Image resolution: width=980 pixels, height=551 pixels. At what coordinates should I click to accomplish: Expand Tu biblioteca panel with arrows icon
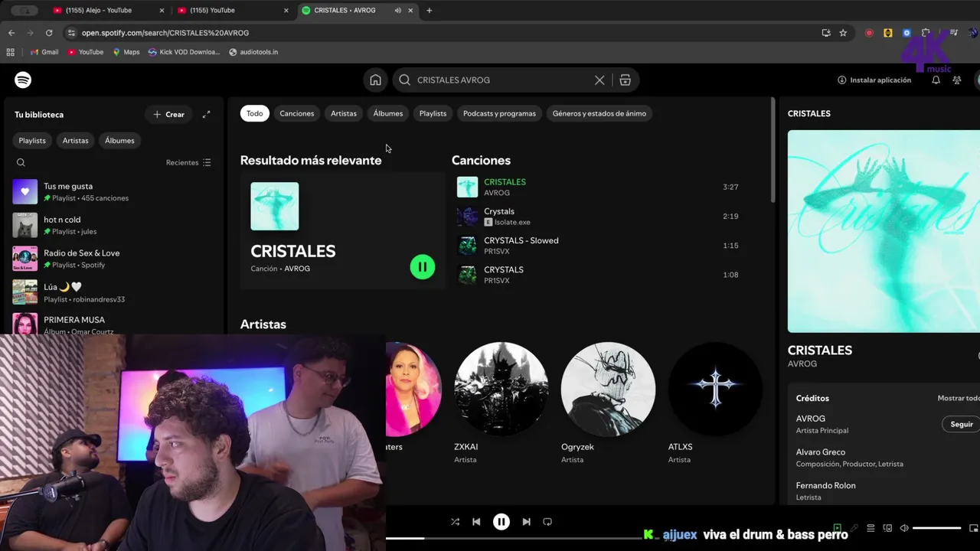[x=206, y=114]
